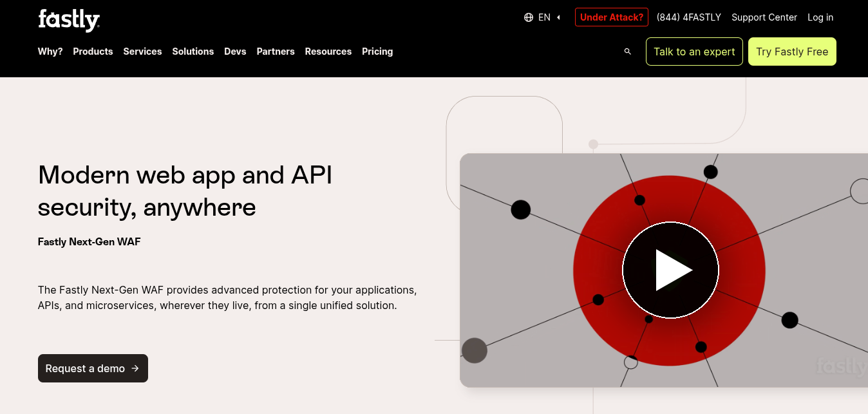Image resolution: width=868 pixels, height=414 pixels.
Task: Click the globe language icon
Action: [x=529, y=17]
